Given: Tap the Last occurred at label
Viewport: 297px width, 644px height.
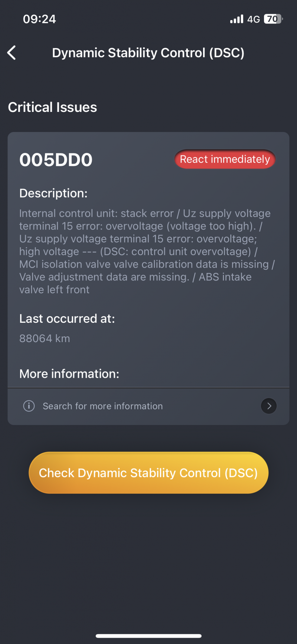Looking at the screenshot, I should coord(67,319).
